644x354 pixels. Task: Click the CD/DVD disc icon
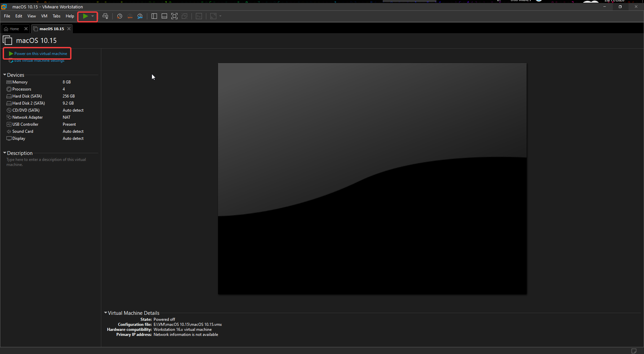click(9, 110)
